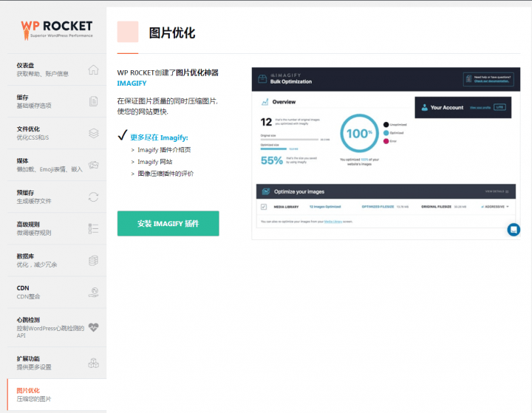Open the 心跳检测 settings
The image size is (532, 413).
pos(57,327)
